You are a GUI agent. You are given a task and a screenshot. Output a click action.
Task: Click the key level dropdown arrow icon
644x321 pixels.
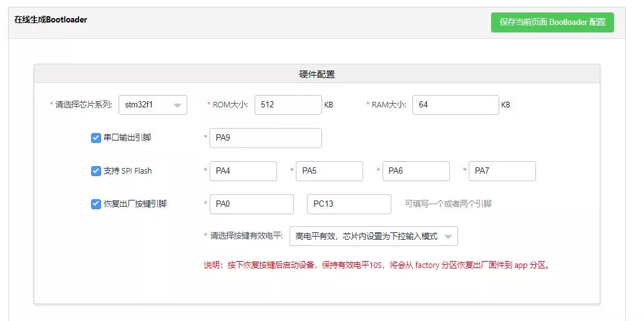tap(448, 236)
